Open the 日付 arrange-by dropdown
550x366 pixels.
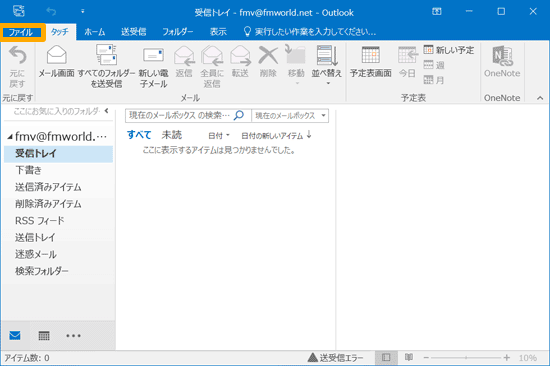click(x=219, y=135)
